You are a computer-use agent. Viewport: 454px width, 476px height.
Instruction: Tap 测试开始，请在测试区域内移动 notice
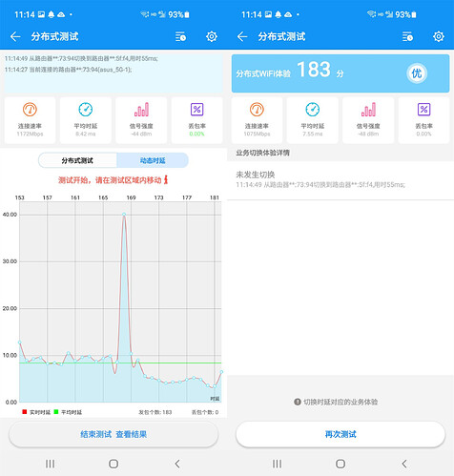tap(110, 180)
